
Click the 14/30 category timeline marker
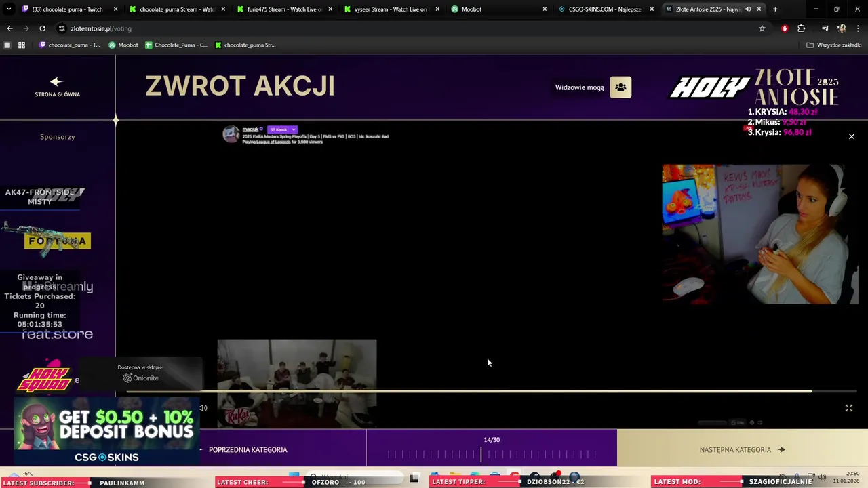[481, 453]
